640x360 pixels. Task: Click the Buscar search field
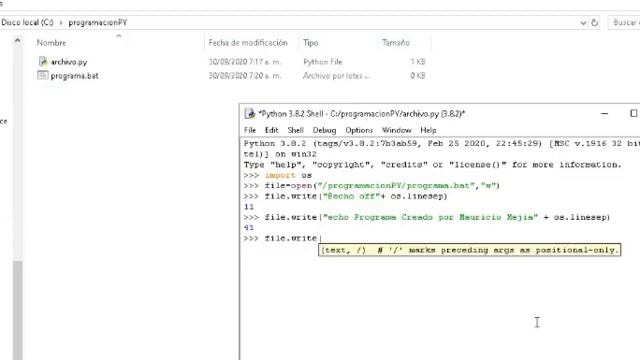(x=624, y=22)
